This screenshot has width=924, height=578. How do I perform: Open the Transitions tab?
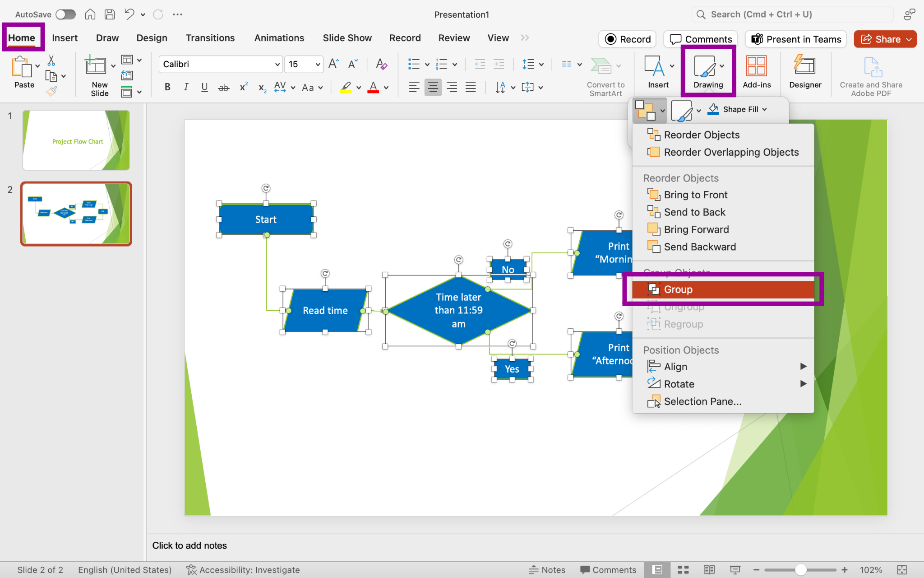[210, 38]
